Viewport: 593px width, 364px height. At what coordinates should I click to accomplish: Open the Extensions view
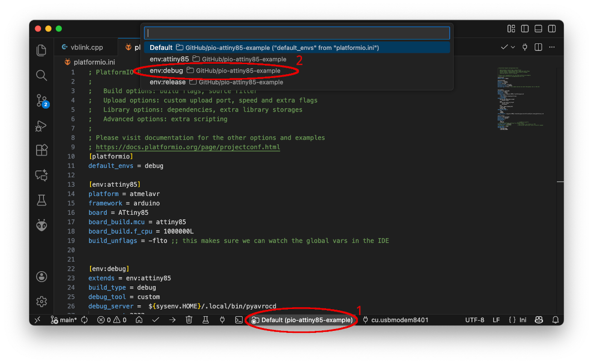click(42, 150)
